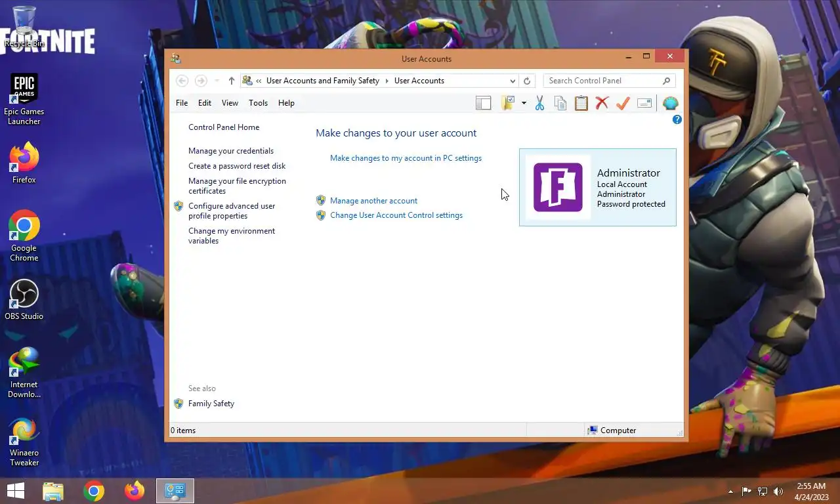Open the Help menu

pyautogui.click(x=286, y=103)
